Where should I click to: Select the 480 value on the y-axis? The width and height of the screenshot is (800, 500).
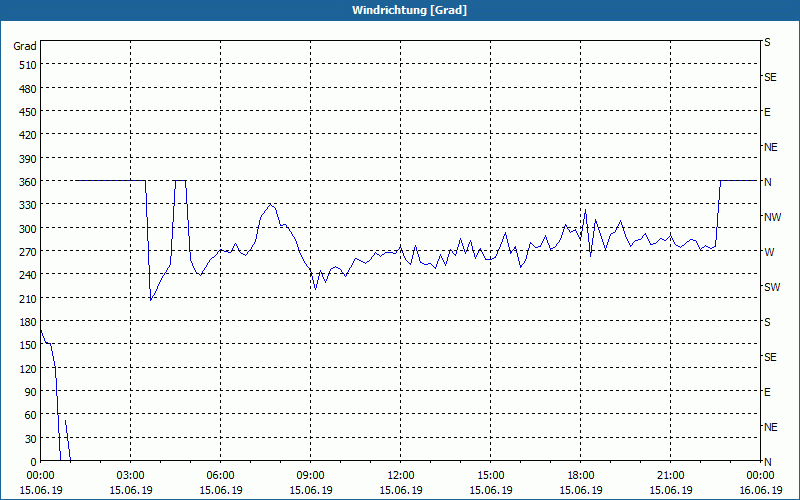tap(28, 89)
